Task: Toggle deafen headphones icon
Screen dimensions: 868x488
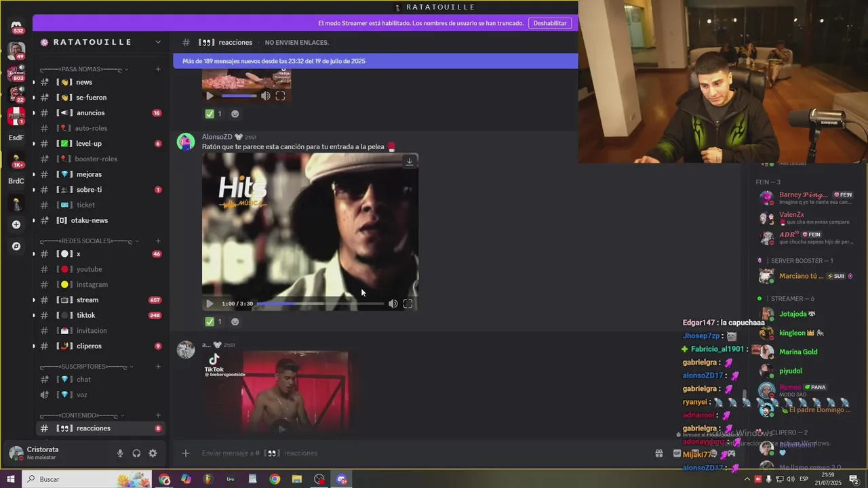Action: pos(136,453)
